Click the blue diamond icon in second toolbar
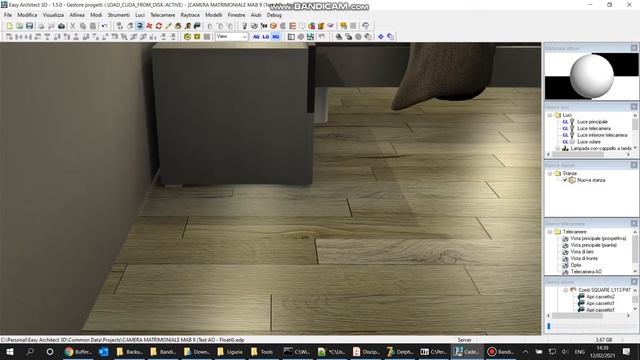Viewport: 640px width, 360px height. pos(380,37)
